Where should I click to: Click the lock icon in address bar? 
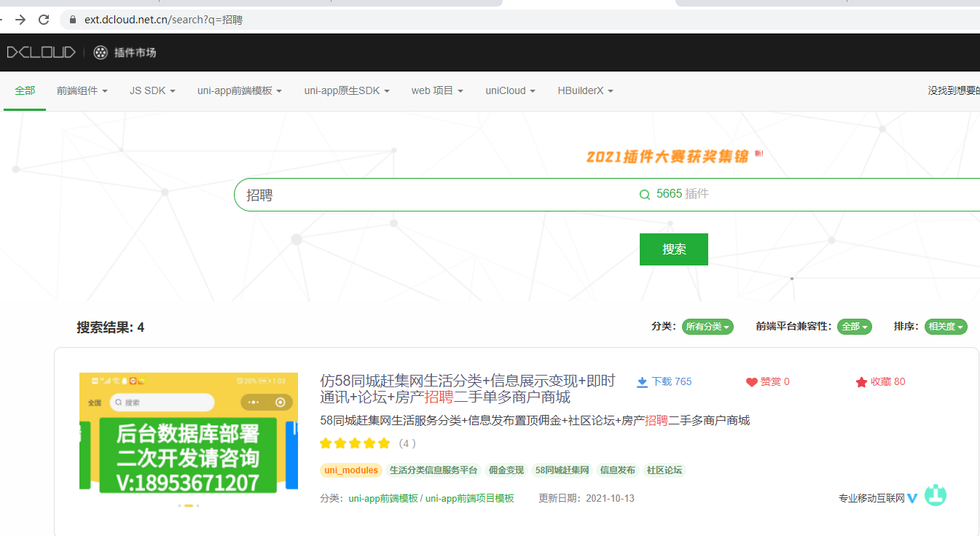(x=72, y=20)
